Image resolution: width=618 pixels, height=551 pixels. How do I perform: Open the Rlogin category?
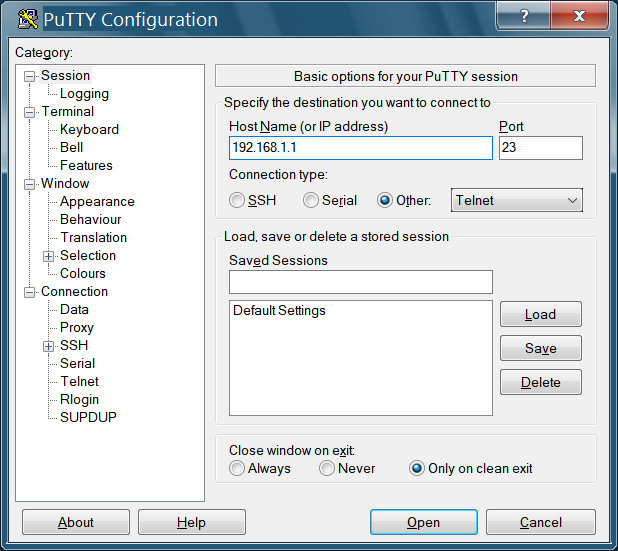click(x=79, y=399)
